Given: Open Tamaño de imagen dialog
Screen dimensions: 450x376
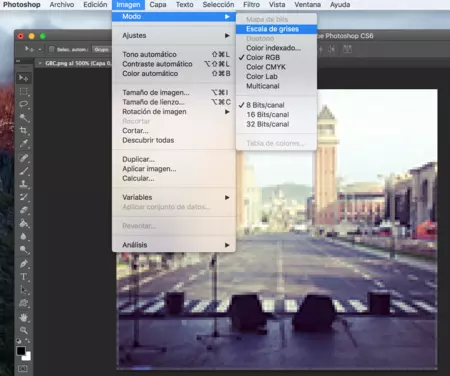Looking at the screenshot, I should pos(174,92).
